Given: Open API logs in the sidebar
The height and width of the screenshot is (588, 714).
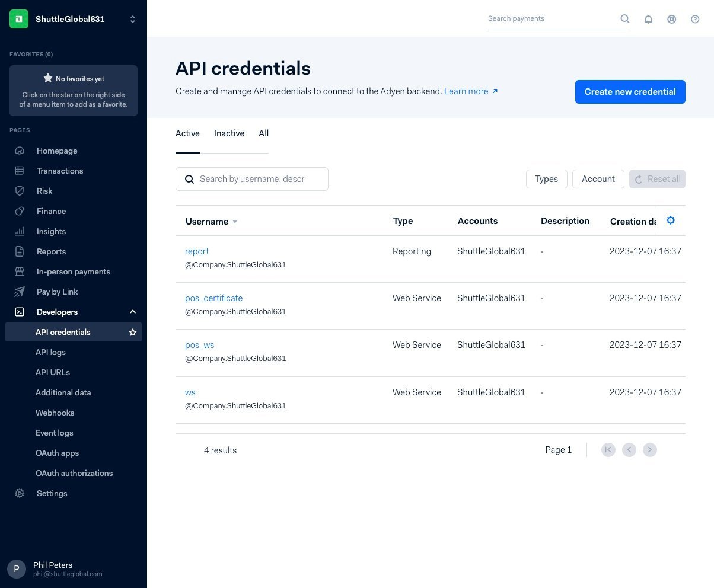Looking at the screenshot, I should [x=50, y=352].
